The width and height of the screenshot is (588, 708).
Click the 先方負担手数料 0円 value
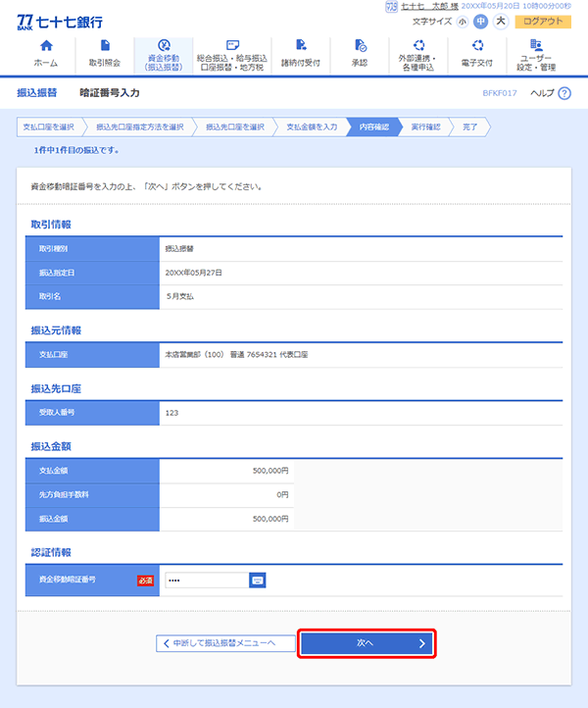(x=282, y=495)
